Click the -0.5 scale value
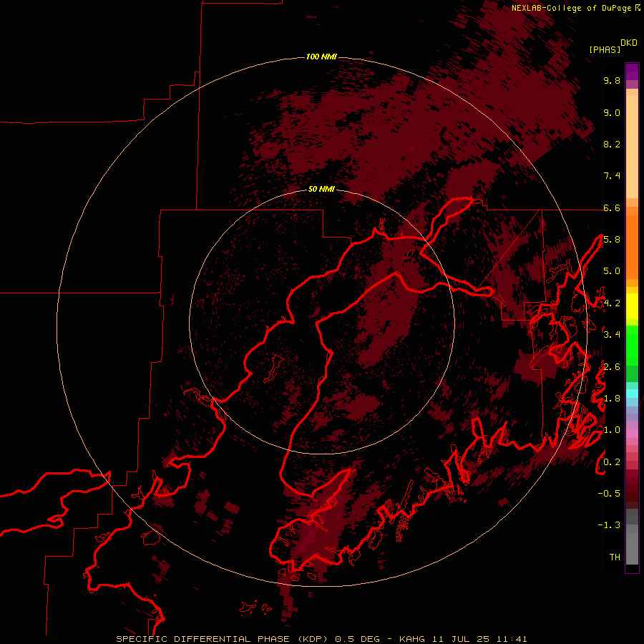 (609, 494)
